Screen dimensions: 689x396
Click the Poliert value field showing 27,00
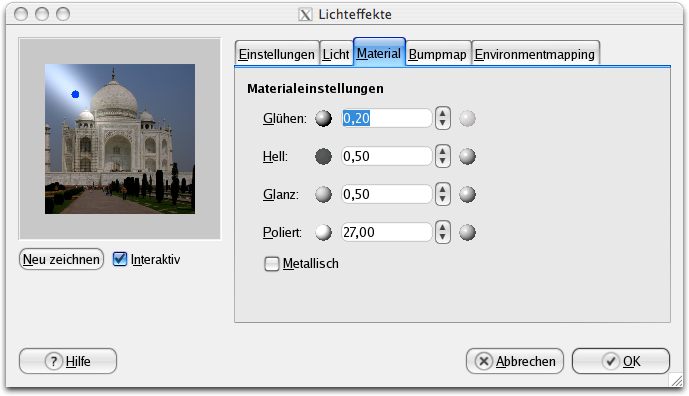pos(387,232)
